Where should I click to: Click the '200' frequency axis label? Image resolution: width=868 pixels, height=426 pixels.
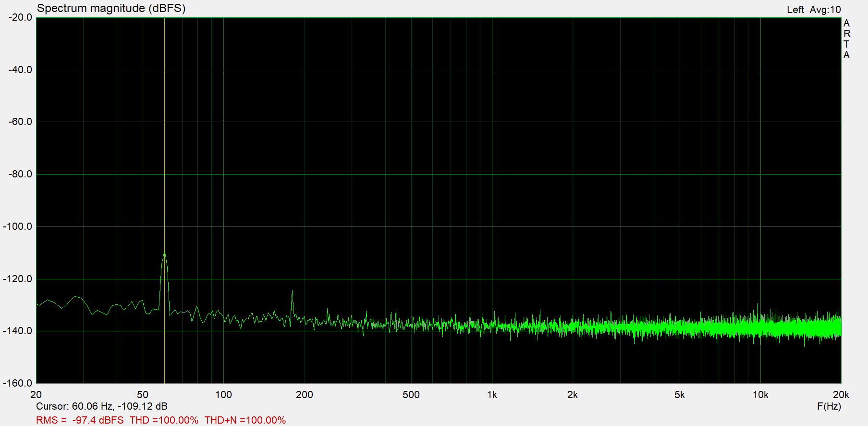[305, 395]
